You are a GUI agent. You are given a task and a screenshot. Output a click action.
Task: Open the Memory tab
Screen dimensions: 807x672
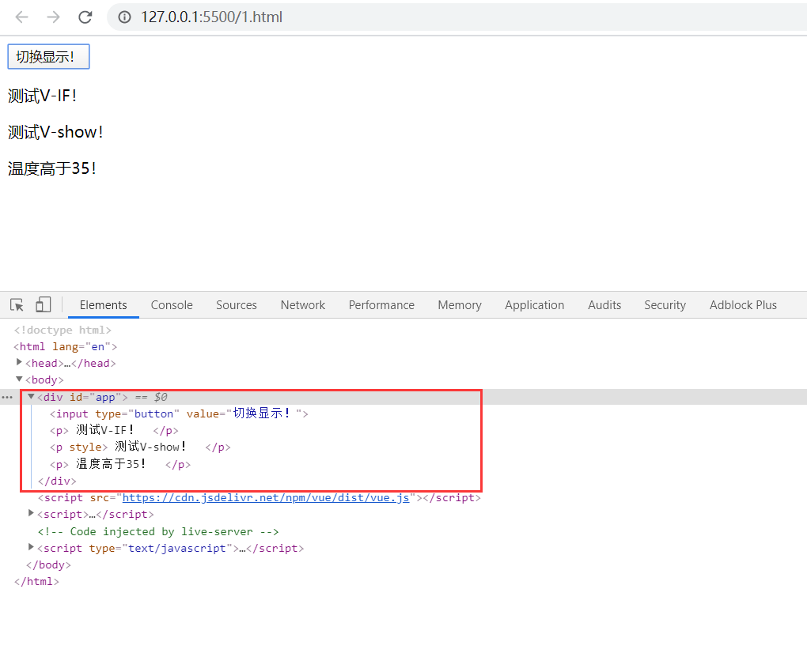point(460,305)
